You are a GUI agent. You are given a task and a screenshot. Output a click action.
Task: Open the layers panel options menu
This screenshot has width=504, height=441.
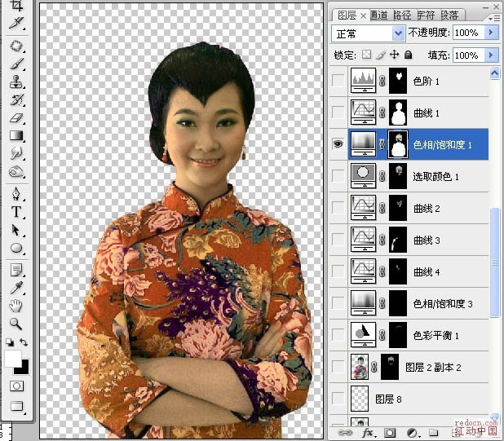[x=495, y=19]
